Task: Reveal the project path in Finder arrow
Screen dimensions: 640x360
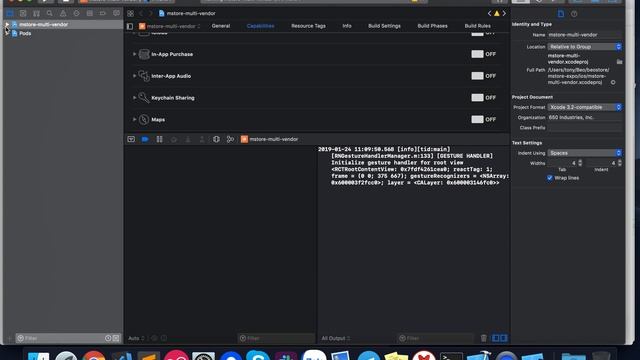Action: 613,82
